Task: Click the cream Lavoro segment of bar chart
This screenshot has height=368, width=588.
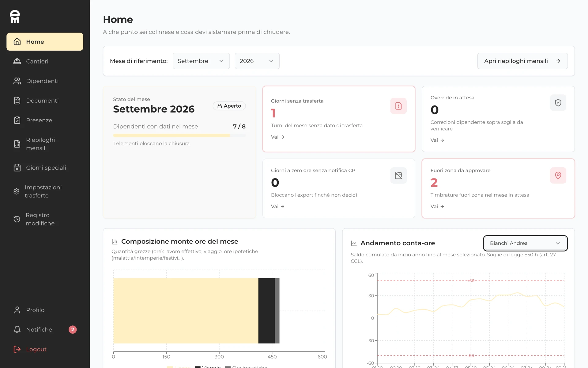Action: click(x=186, y=311)
